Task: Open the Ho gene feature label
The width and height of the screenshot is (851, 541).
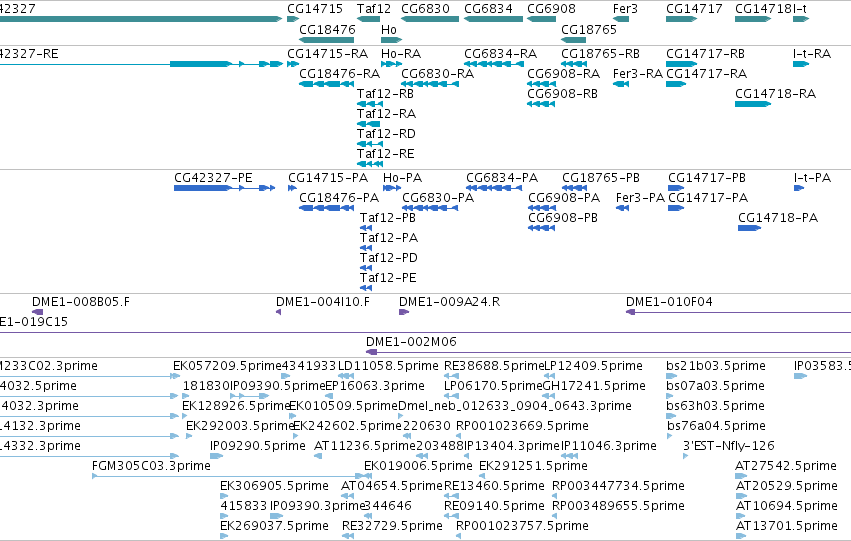Action: (x=389, y=29)
